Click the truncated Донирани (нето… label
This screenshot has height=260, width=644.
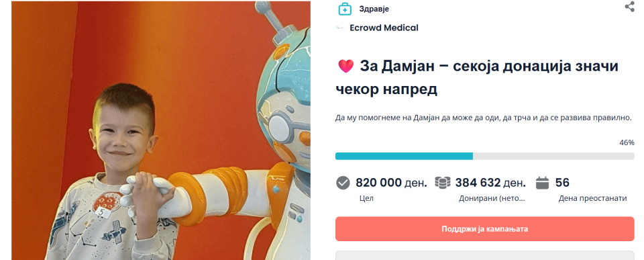(x=492, y=198)
